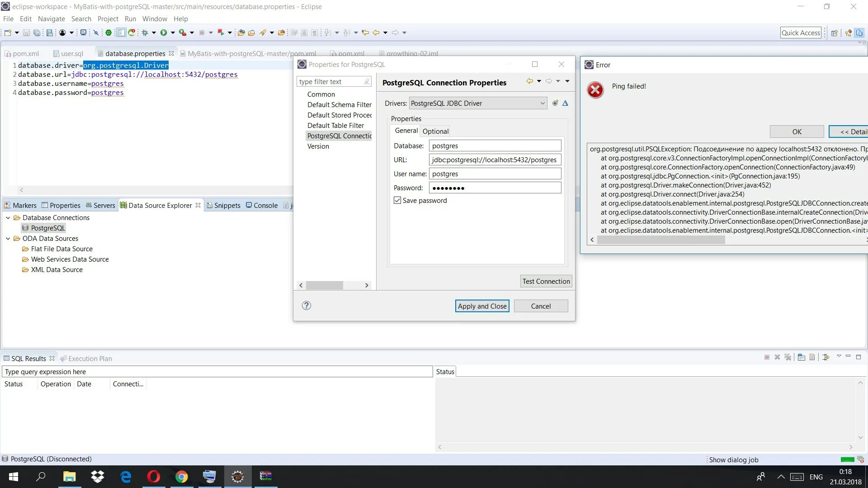Image resolution: width=868 pixels, height=488 pixels.
Task: Click Cancel in Properties dialog
Action: 541,306
